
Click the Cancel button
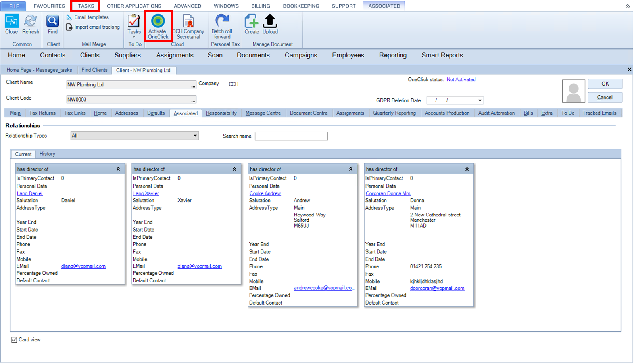(x=605, y=97)
